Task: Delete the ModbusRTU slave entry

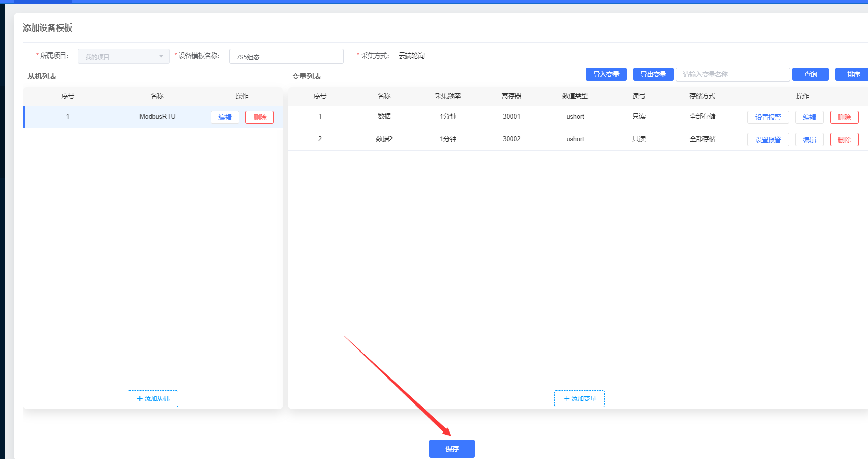Action: 259,117
